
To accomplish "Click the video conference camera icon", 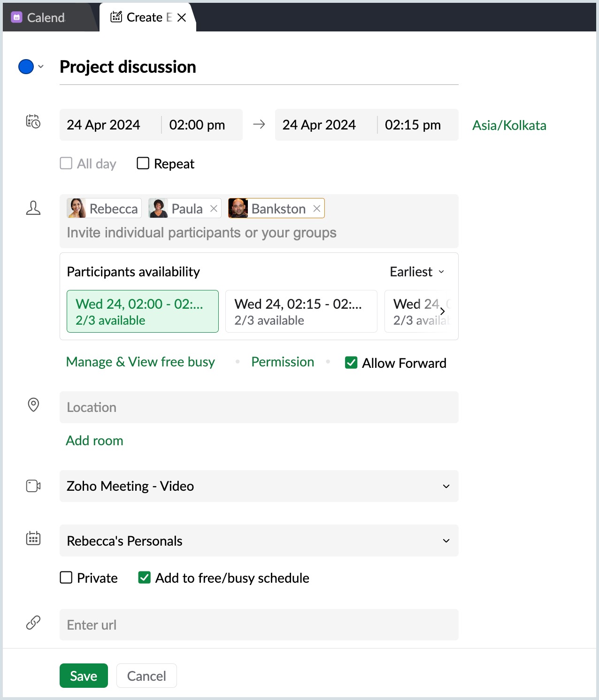I will tap(33, 486).
